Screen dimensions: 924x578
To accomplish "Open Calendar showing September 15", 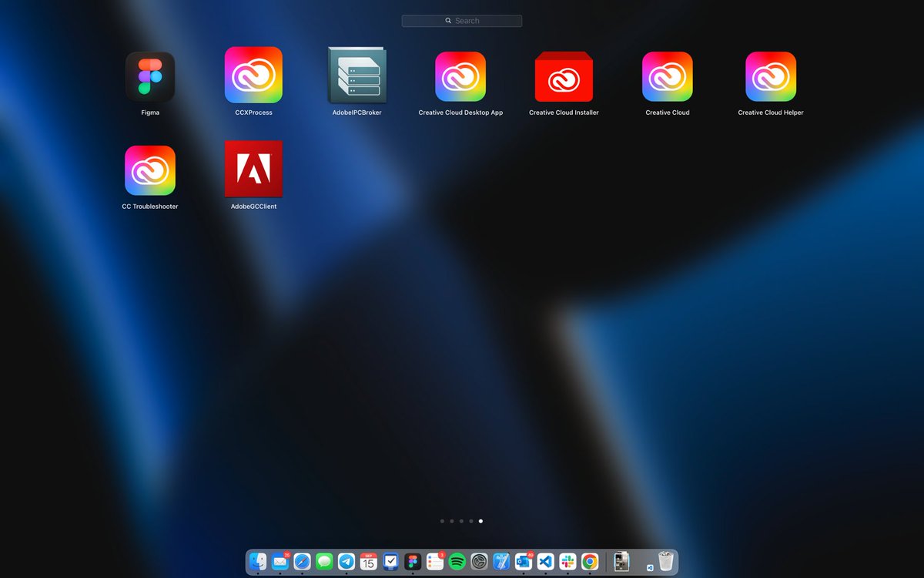I will [x=367, y=562].
